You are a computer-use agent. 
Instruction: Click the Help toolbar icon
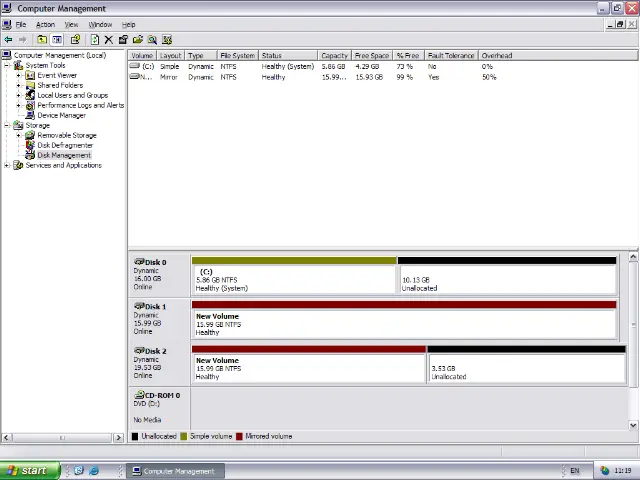click(75, 40)
